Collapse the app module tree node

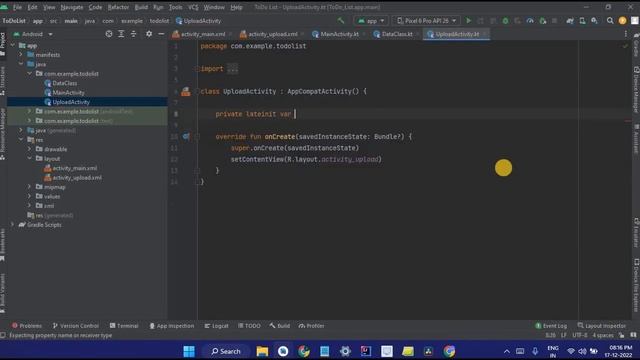click(13, 45)
